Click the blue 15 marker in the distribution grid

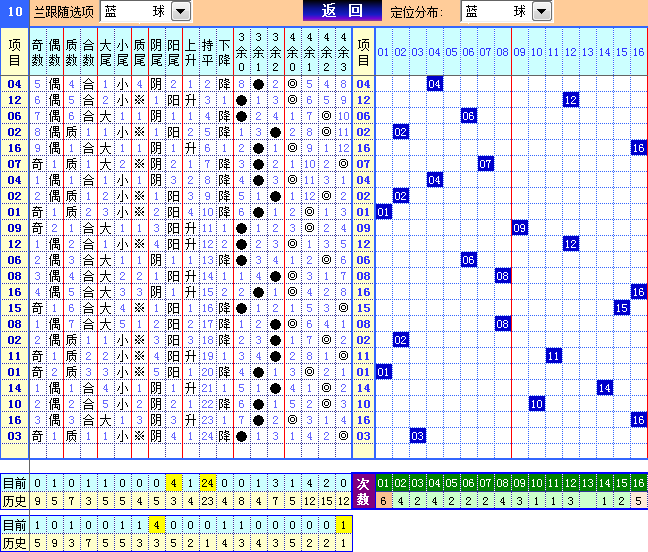[622, 308]
